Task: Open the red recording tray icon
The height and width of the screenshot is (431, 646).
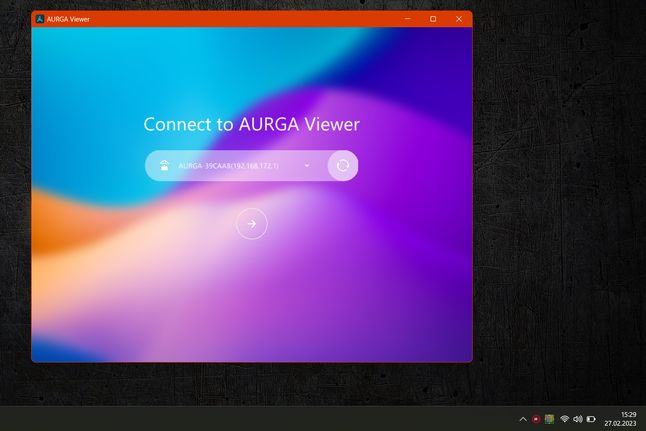Action: coord(536,419)
